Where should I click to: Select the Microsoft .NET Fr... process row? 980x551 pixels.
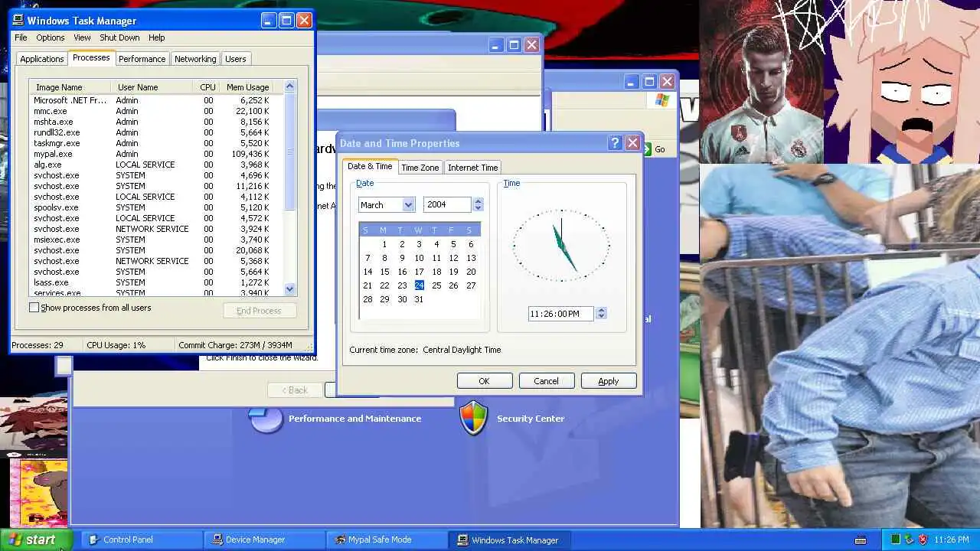(156, 100)
